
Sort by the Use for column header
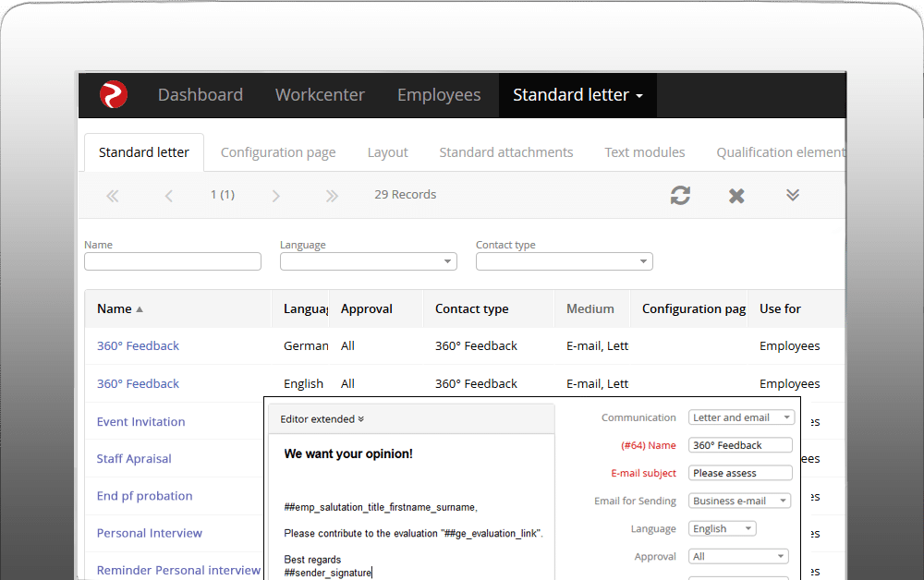click(x=780, y=309)
